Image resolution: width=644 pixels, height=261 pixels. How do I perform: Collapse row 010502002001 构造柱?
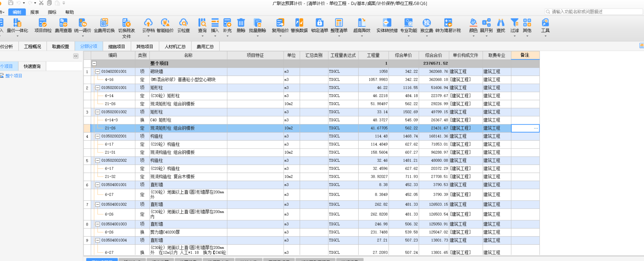pyautogui.click(x=97, y=136)
